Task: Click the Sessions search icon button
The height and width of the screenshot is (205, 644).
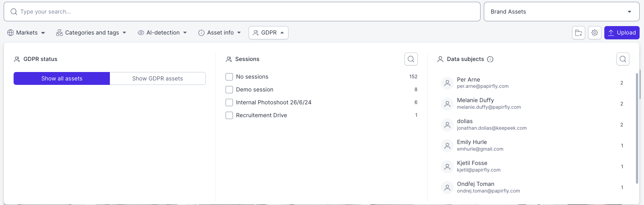Action: pyautogui.click(x=411, y=59)
